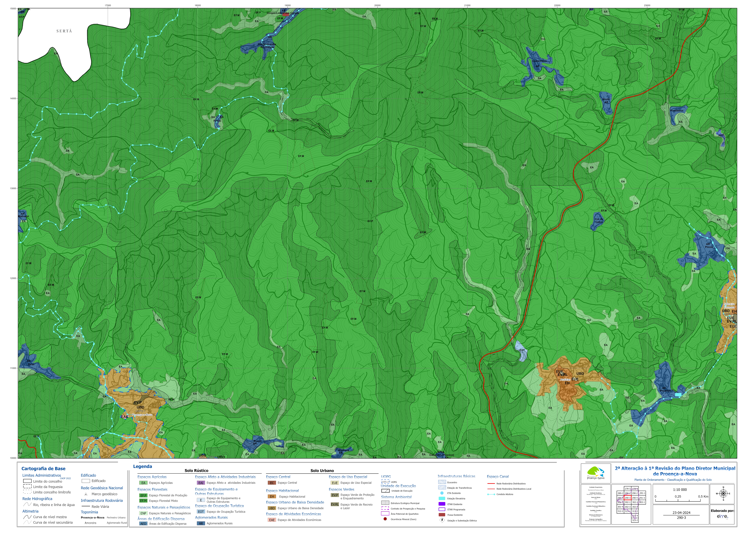
Task: Click the compass rose north arrow
Action: tap(723, 494)
